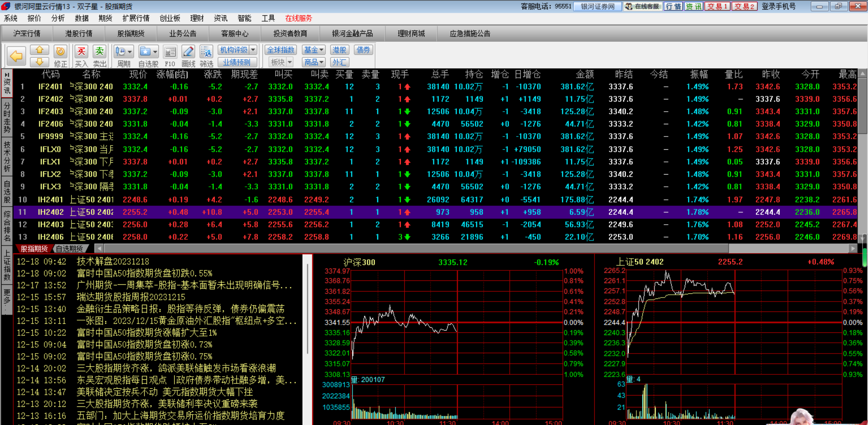868x425 pixels.
Task: Open the 综合排名 sidebar tab
Action: tap(7, 226)
